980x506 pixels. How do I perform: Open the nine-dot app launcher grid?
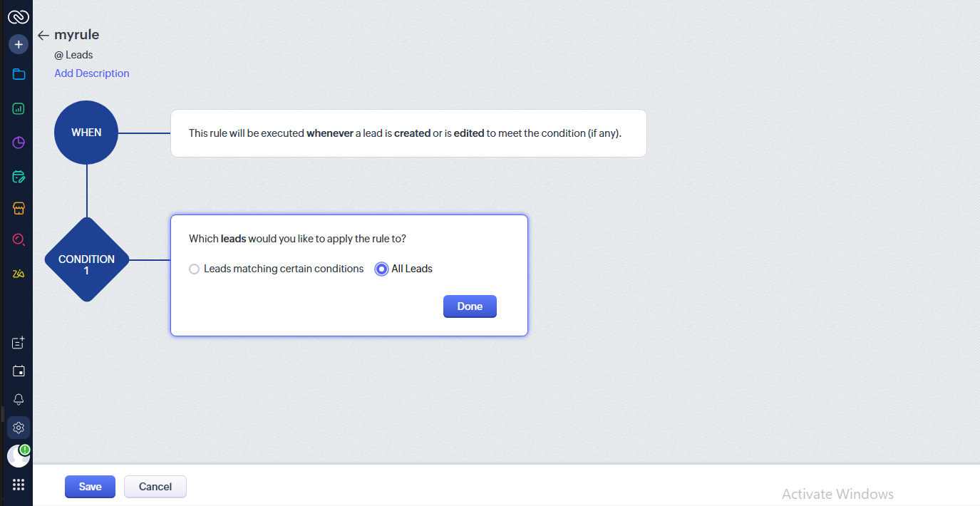(19, 485)
